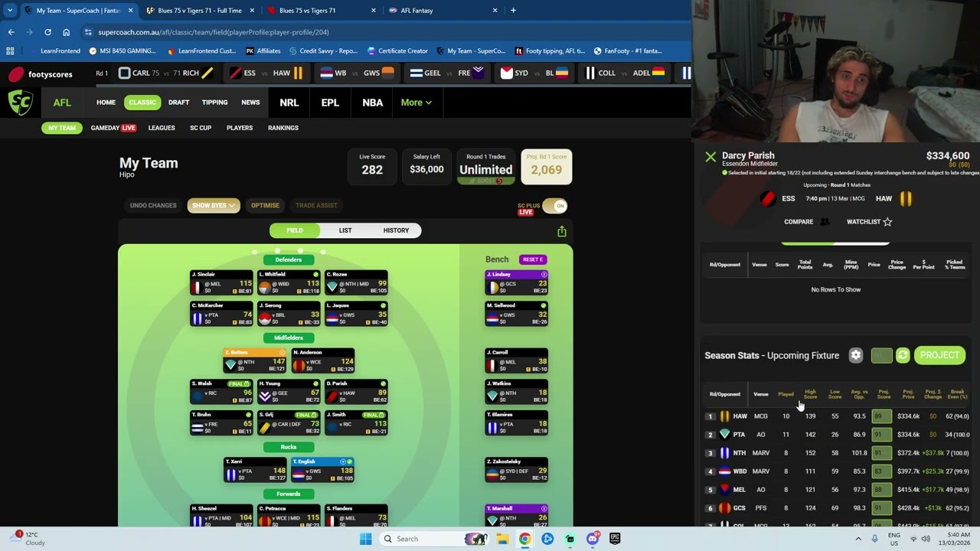Open the Compare players icon
Viewport: 980px width, 551px height.
click(825, 222)
